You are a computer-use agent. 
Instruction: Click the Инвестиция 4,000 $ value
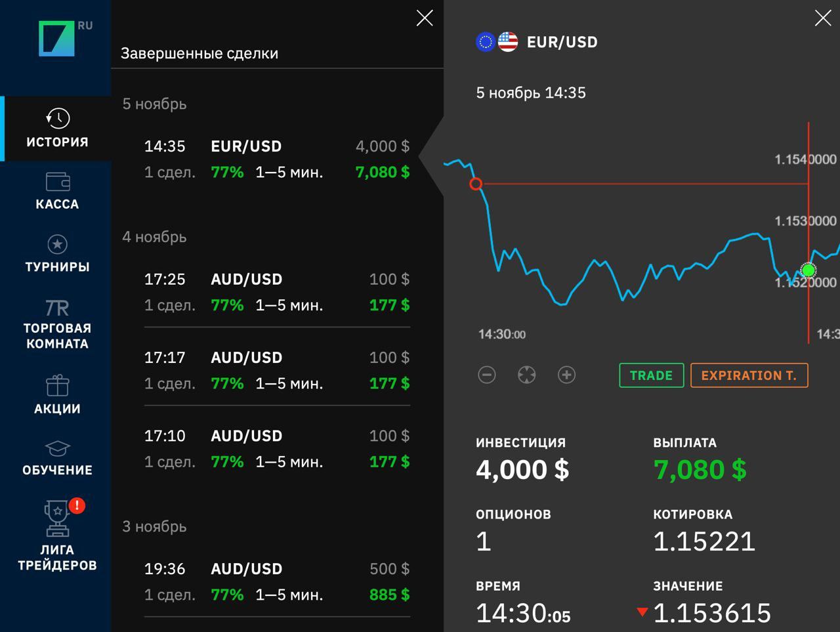(x=522, y=469)
